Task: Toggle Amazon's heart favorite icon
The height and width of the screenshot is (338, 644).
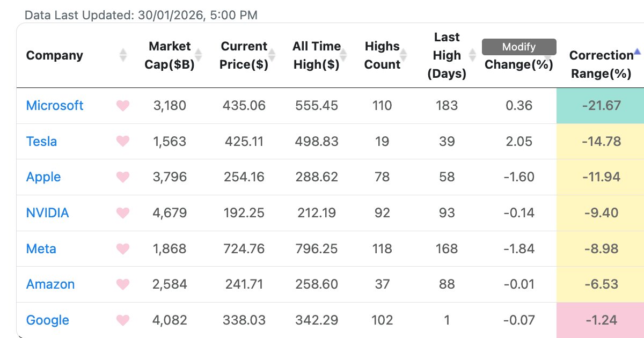Action: pos(123,284)
